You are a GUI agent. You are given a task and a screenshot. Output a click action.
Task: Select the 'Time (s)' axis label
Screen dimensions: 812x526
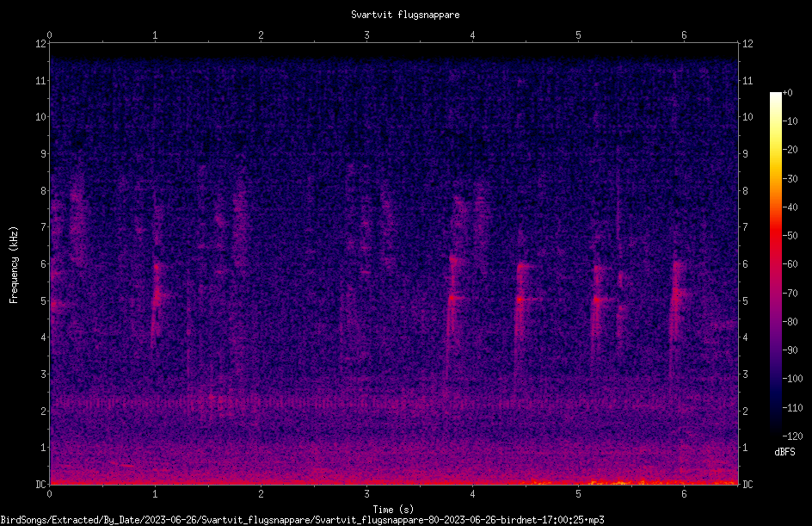click(x=393, y=510)
